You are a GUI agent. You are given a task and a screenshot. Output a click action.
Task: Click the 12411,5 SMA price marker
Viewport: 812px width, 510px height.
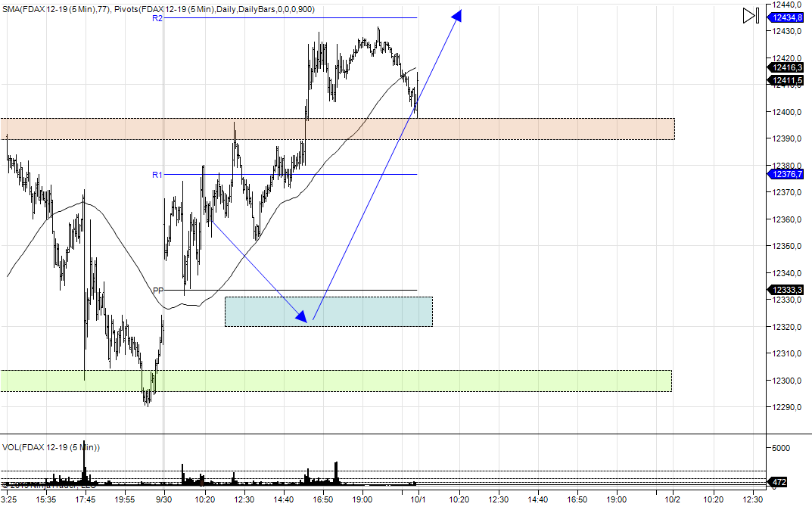tap(789, 80)
